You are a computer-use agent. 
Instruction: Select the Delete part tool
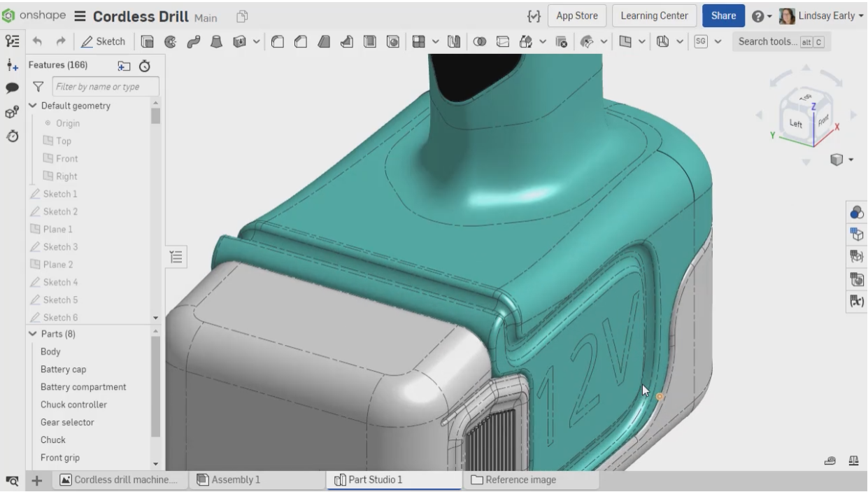tap(561, 41)
